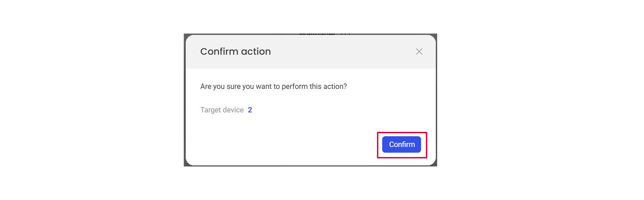Viewport: 644px width, 200px height.
Task: Dismiss the dialog with the X icon
Action: [x=419, y=52]
